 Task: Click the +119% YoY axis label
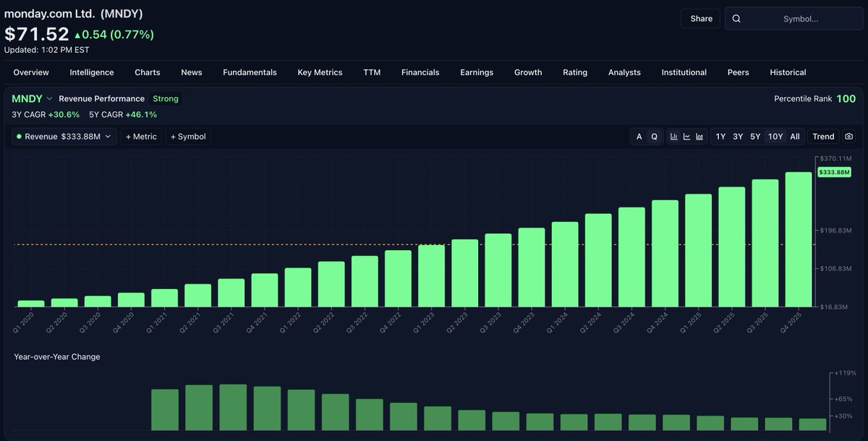click(x=844, y=374)
